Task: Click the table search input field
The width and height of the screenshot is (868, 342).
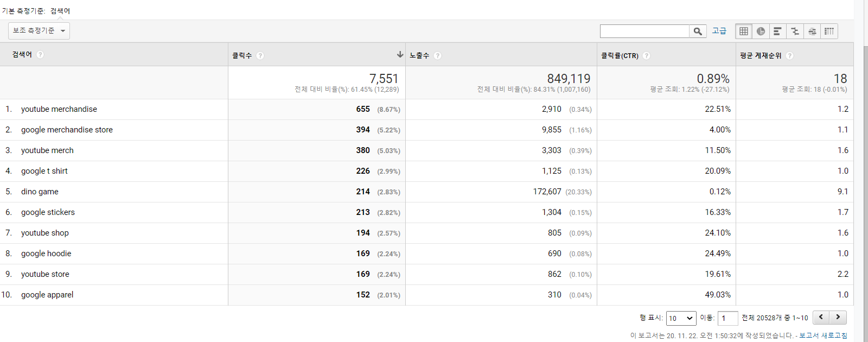Action: pos(644,31)
